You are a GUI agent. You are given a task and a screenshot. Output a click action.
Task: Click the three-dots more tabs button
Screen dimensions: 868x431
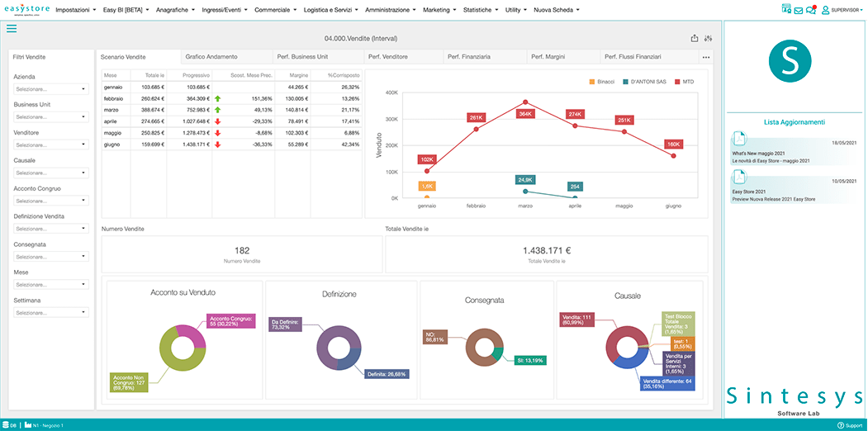click(706, 57)
